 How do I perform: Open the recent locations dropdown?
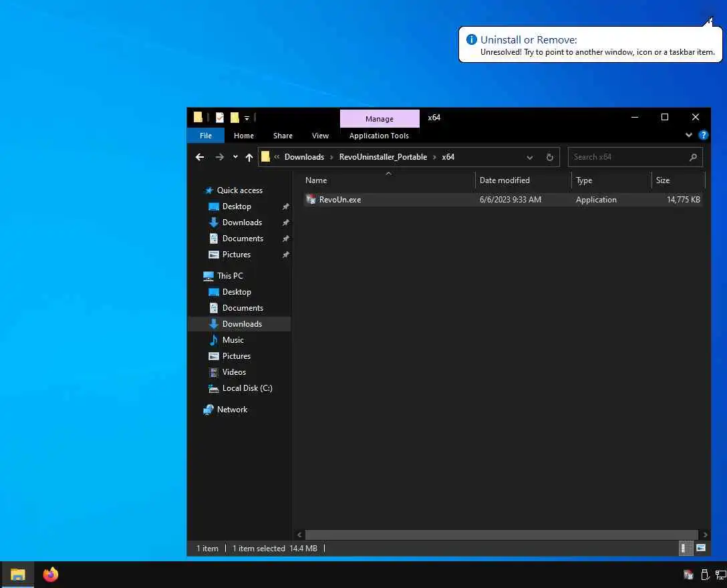pyautogui.click(x=235, y=157)
